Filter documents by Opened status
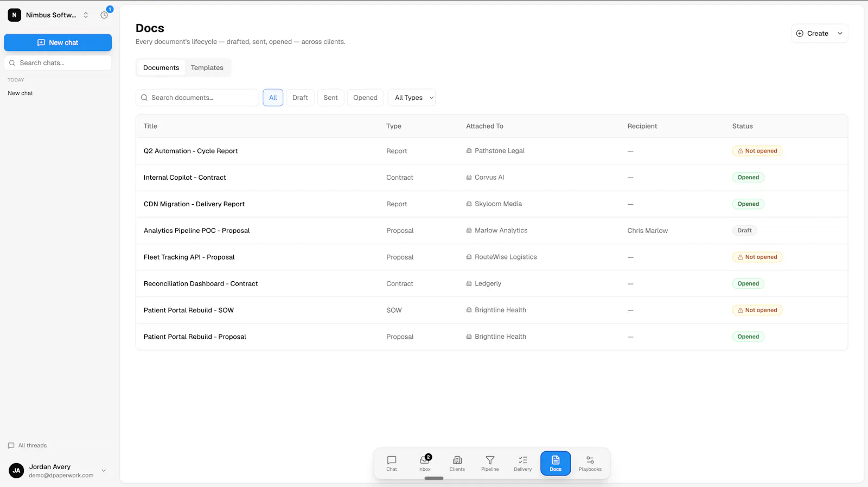The height and width of the screenshot is (487, 868). (365, 98)
